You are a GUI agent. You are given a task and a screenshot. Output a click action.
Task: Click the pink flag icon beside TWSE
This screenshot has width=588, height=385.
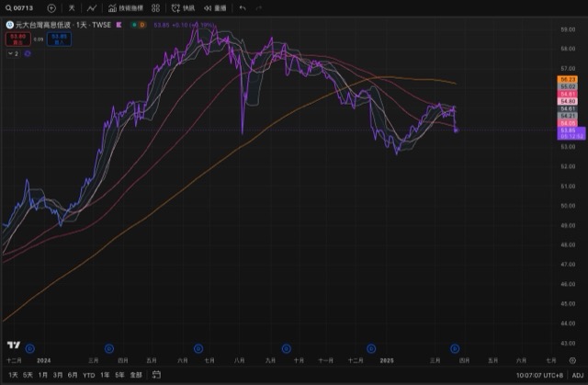click(x=119, y=25)
